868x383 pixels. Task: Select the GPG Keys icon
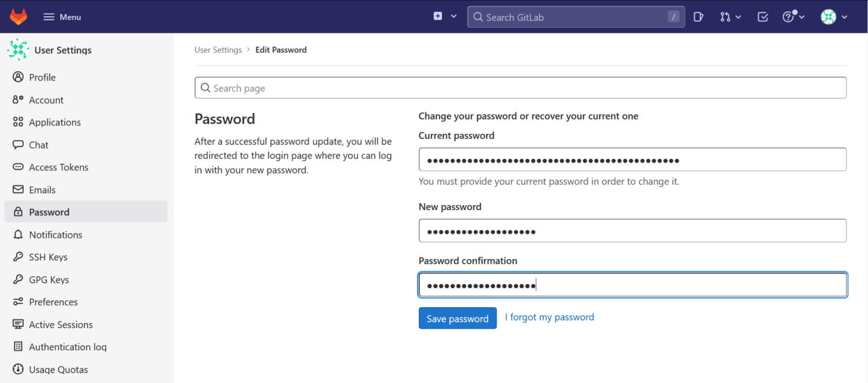(19, 279)
